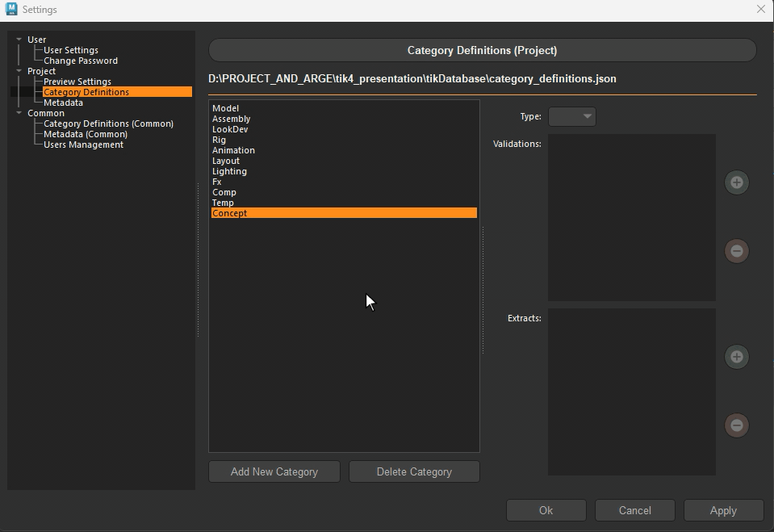Click the Cancel button
This screenshot has height=532, width=774.
635,510
